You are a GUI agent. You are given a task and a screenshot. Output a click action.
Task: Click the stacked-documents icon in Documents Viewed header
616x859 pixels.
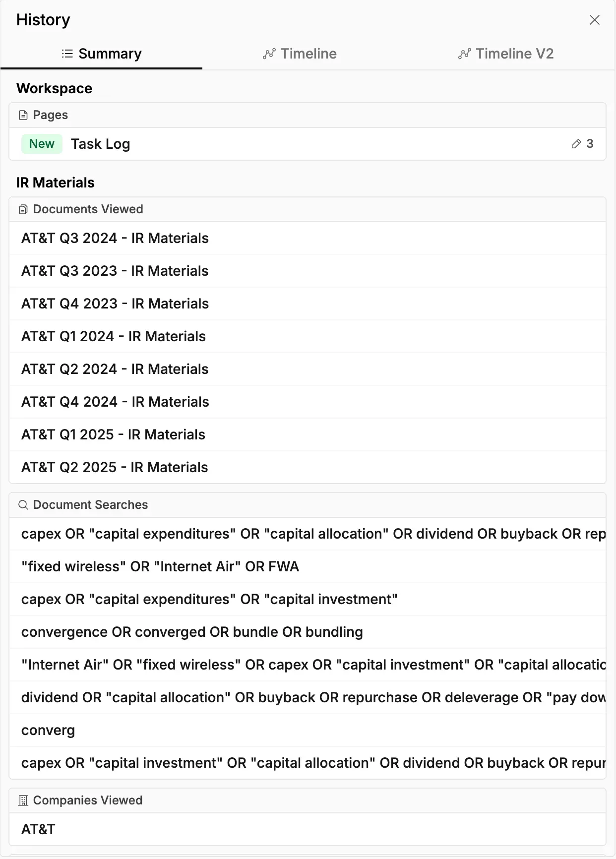click(23, 209)
